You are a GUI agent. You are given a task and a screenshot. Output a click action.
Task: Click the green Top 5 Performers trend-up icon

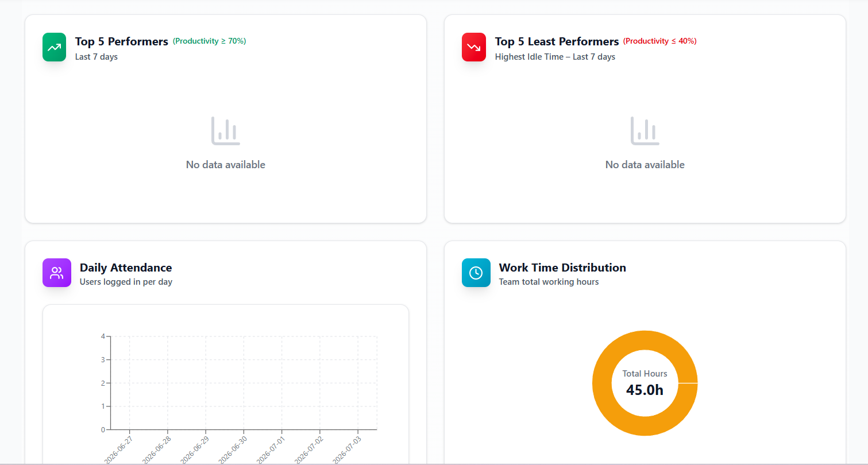click(x=55, y=47)
